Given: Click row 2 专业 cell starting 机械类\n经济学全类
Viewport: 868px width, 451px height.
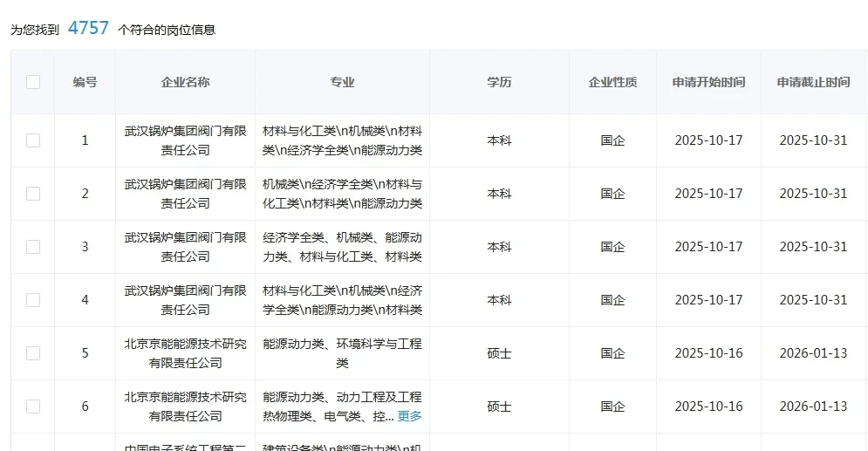Looking at the screenshot, I should tap(342, 194).
